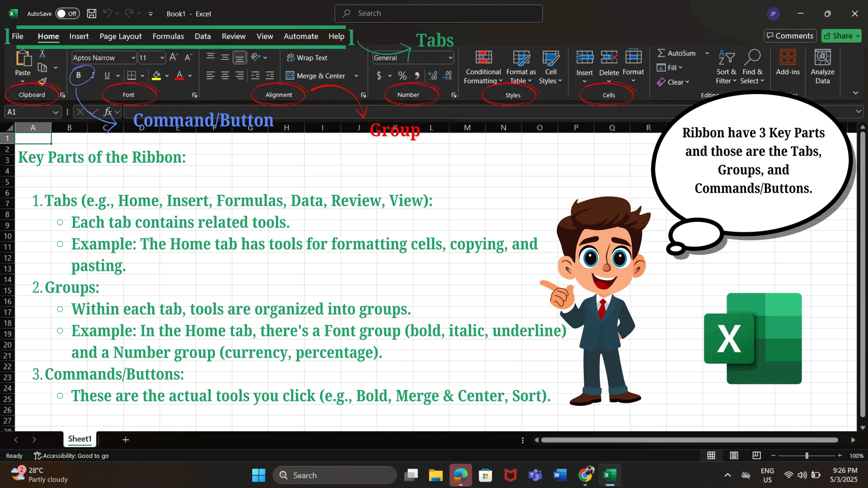
Task: Open Format cells menu icon
Action: click(634, 57)
